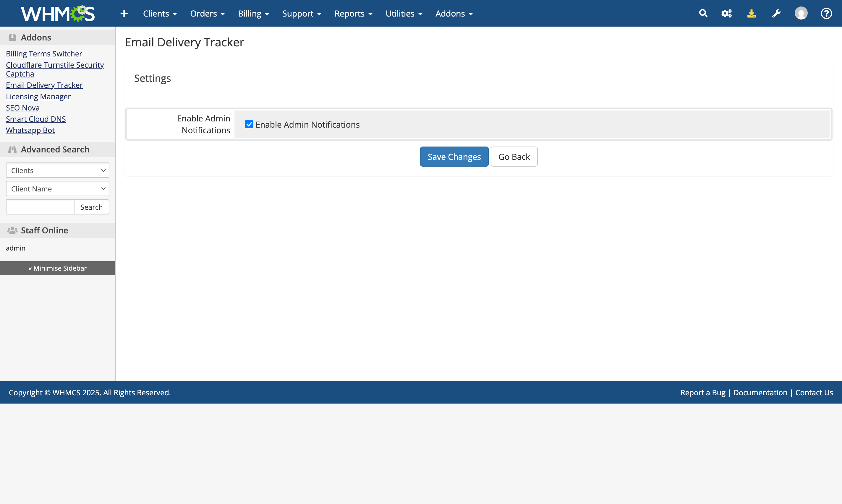Open the Billing menu dropdown
This screenshot has height=504, width=842.
(x=253, y=14)
